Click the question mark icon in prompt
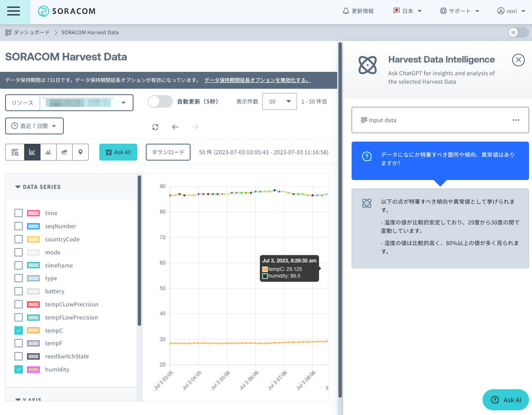 pyautogui.click(x=367, y=156)
